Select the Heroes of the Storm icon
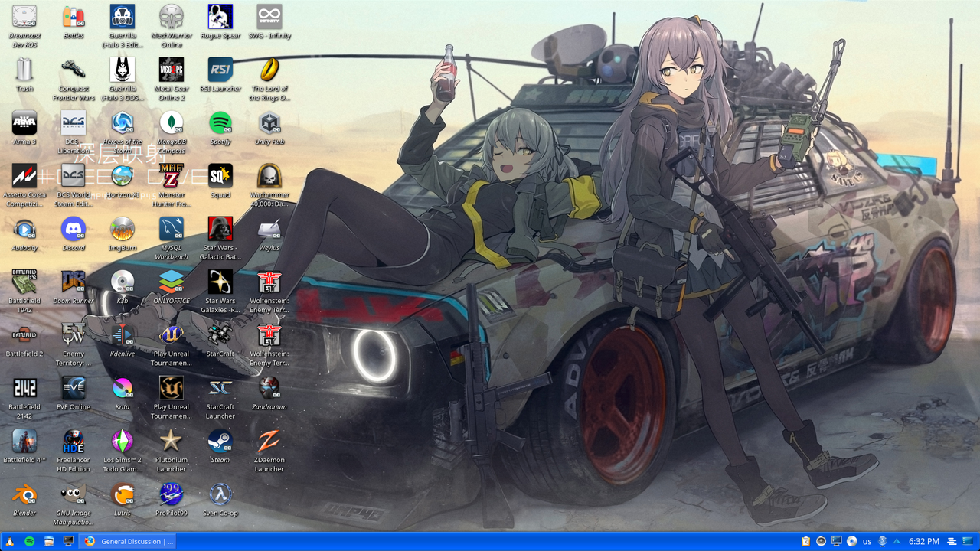Screen dimensions: 980x551 click(x=122, y=122)
